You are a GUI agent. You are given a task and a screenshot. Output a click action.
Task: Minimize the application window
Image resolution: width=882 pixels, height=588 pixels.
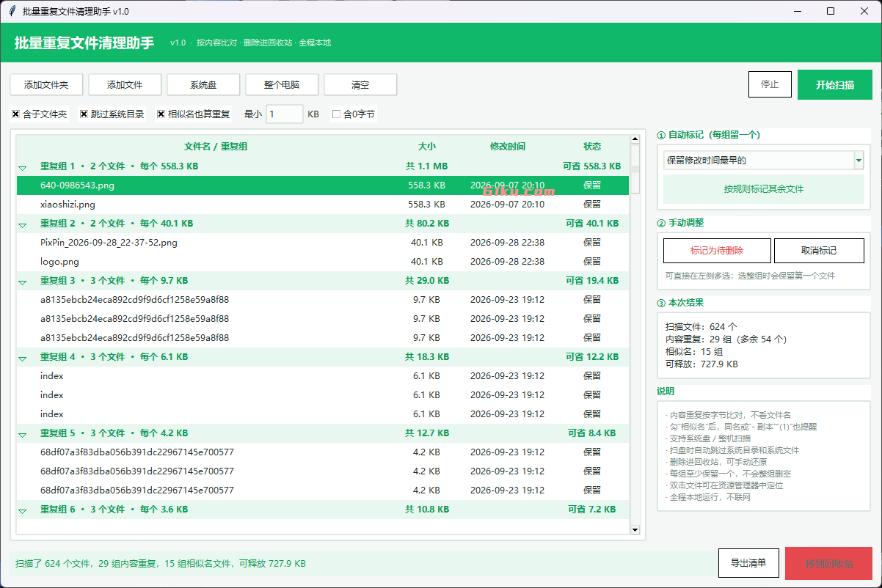[x=798, y=11]
